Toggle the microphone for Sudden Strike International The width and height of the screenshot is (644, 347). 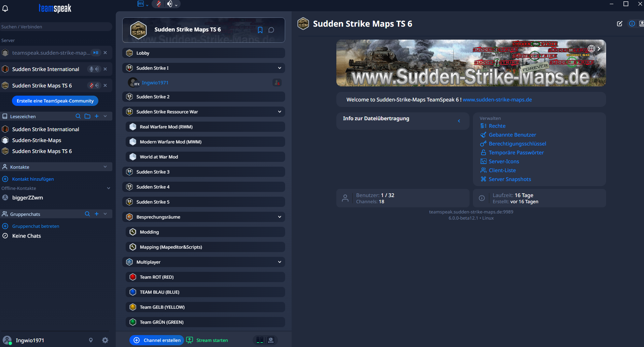[91, 69]
